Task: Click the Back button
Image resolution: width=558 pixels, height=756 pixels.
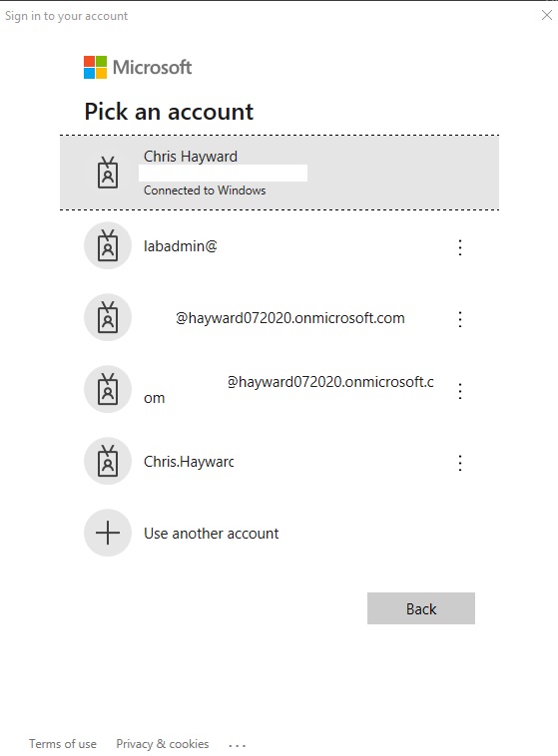Action: pos(421,608)
